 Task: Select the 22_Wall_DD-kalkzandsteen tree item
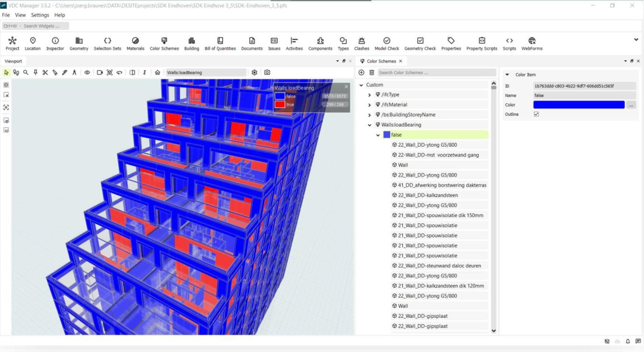pyautogui.click(x=428, y=195)
